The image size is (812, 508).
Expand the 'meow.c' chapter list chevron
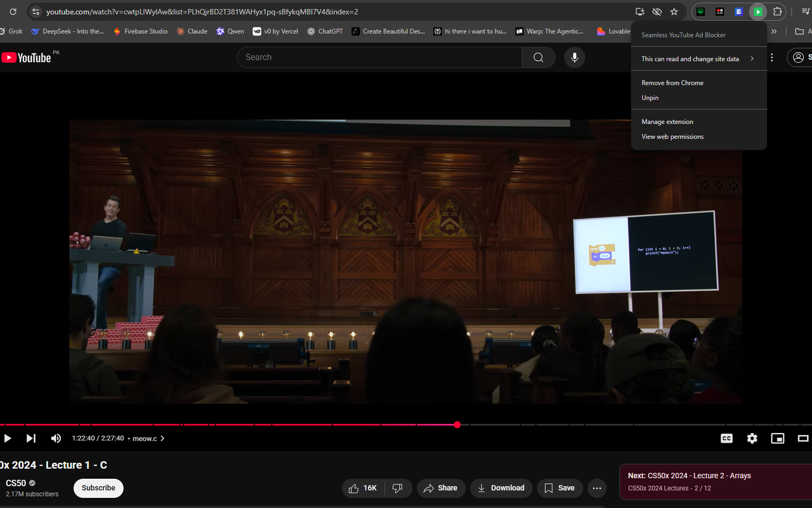[x=162, y=438]
